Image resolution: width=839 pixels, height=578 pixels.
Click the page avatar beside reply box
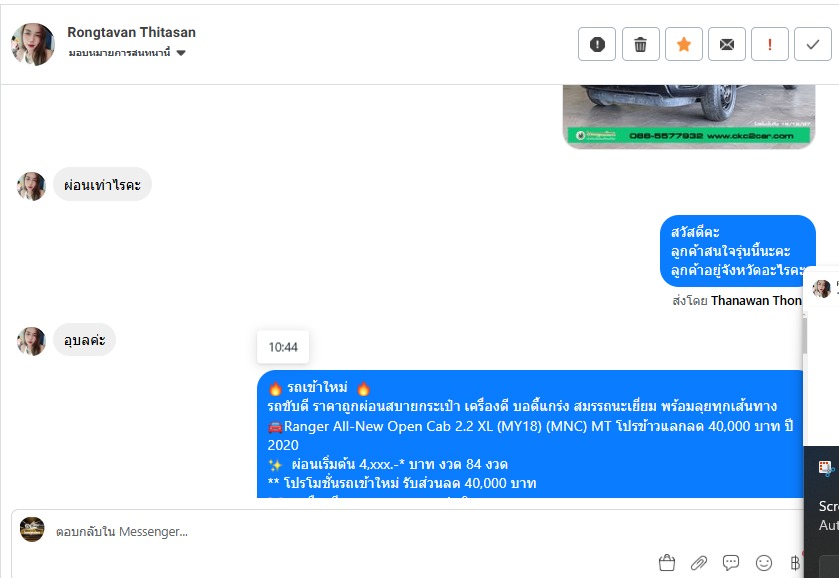tap(32, 529)
